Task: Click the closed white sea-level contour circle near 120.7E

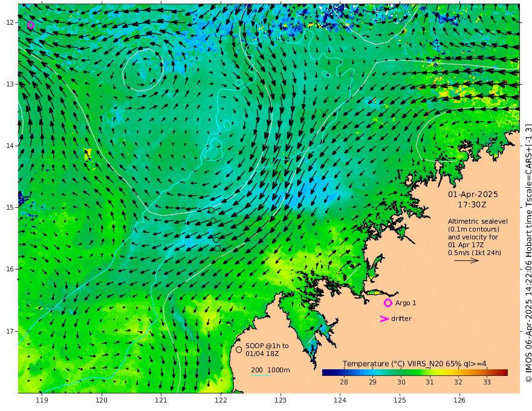Action: tap(143, 70)
